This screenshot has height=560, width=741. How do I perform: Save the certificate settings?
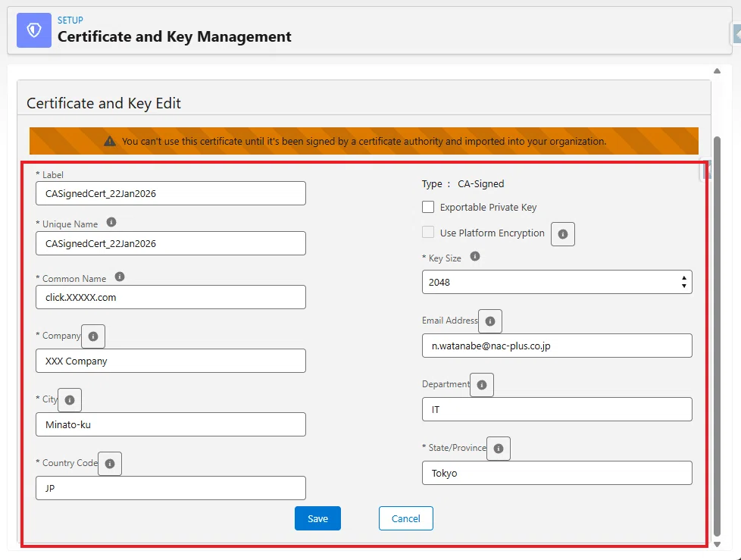pyautogui.click(x=317, y=518)
